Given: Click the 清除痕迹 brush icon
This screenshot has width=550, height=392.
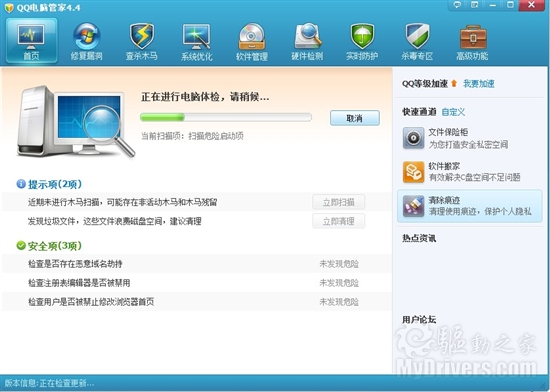Looking at the screenshot, I should point(413,206).
